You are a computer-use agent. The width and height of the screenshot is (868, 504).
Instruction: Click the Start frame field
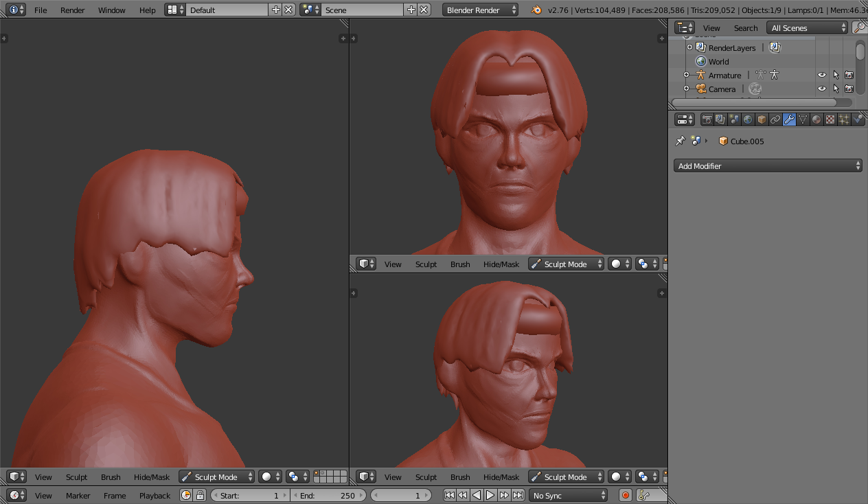click(250, 495)
